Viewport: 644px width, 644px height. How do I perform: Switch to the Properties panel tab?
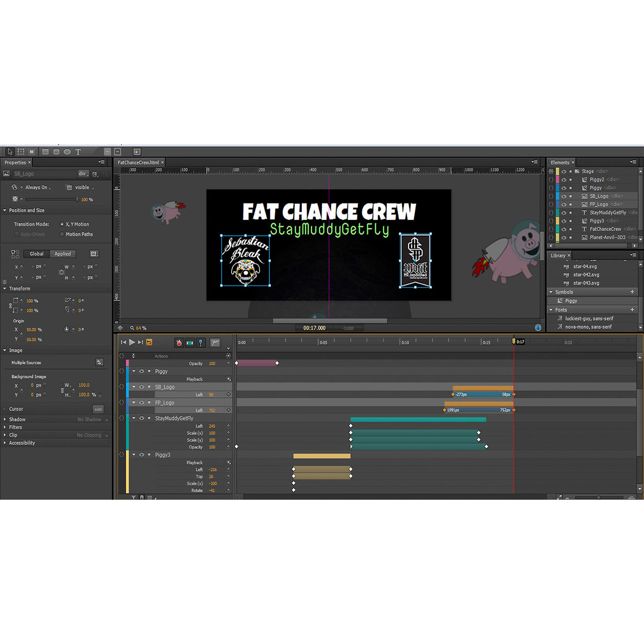(x=15, y=162)
